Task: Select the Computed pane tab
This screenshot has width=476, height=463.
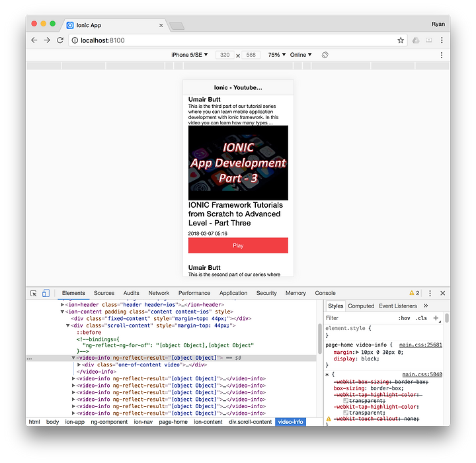Action: click(361, 306)
